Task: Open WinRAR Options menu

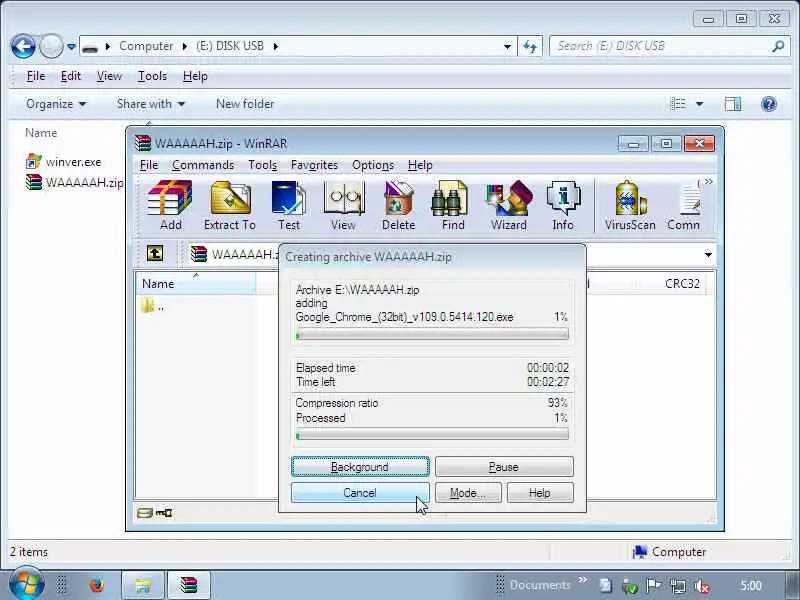Action: (373, 165)
